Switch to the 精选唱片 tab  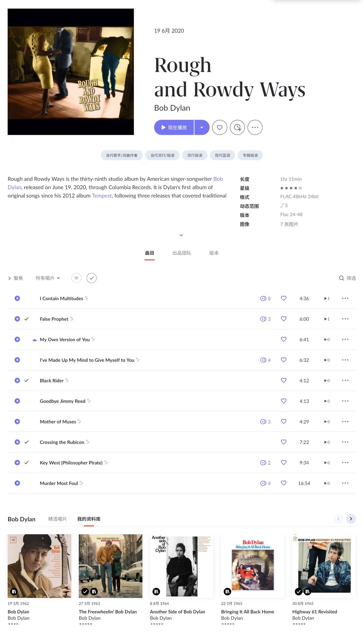coord(57,519)
